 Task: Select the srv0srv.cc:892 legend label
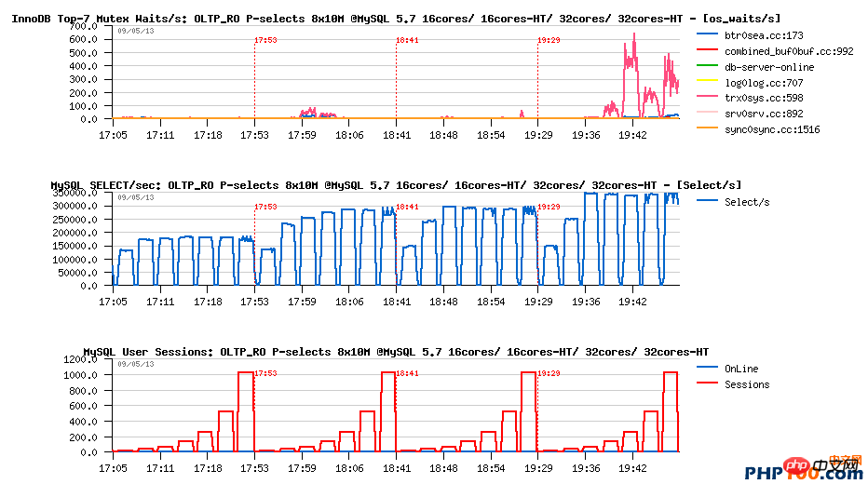pyautogui.click(x=764, y=114)
